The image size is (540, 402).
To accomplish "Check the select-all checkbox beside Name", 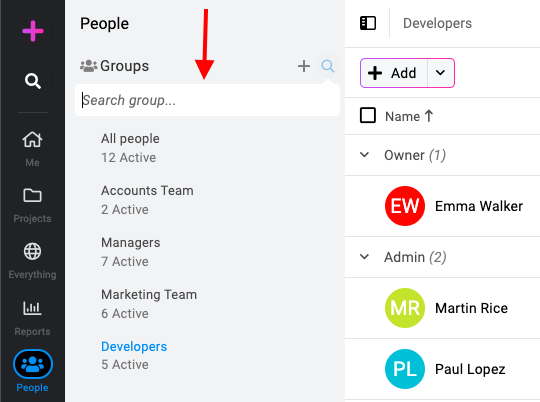I will 368,115.
